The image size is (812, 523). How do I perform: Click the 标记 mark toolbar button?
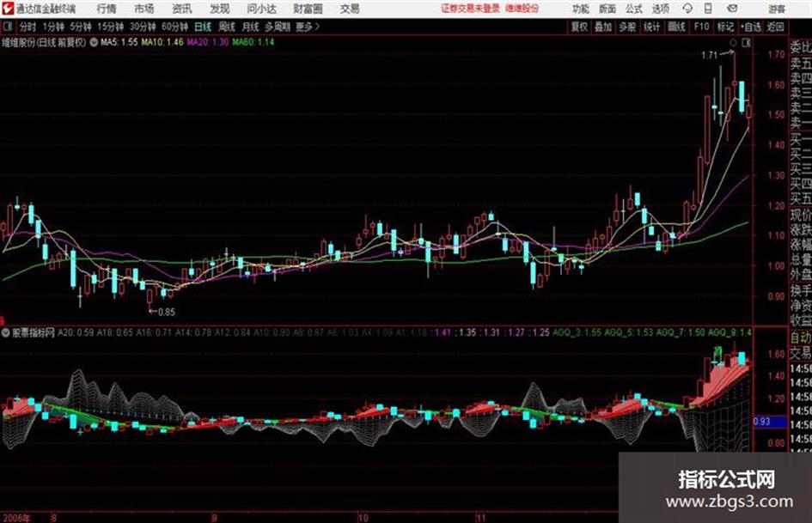pyautogui.click(x=725, y=27)
